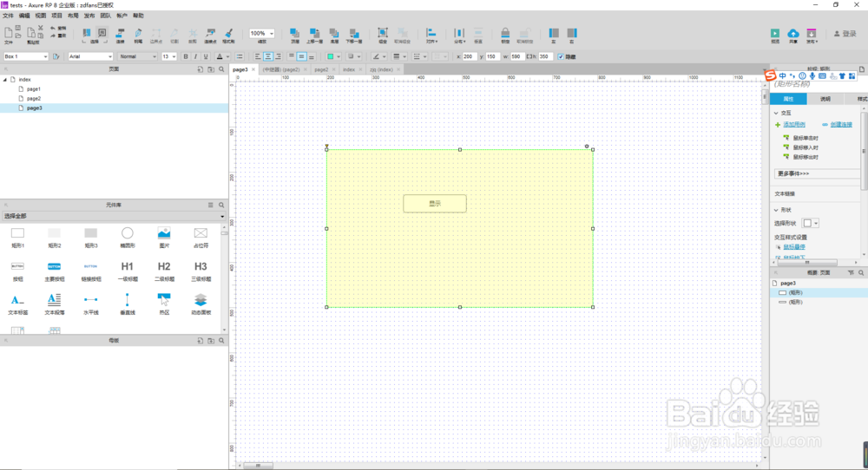Toggle the hidden (隐藏) checkbox
Screen dimensions: 868x470
point(561,56)
